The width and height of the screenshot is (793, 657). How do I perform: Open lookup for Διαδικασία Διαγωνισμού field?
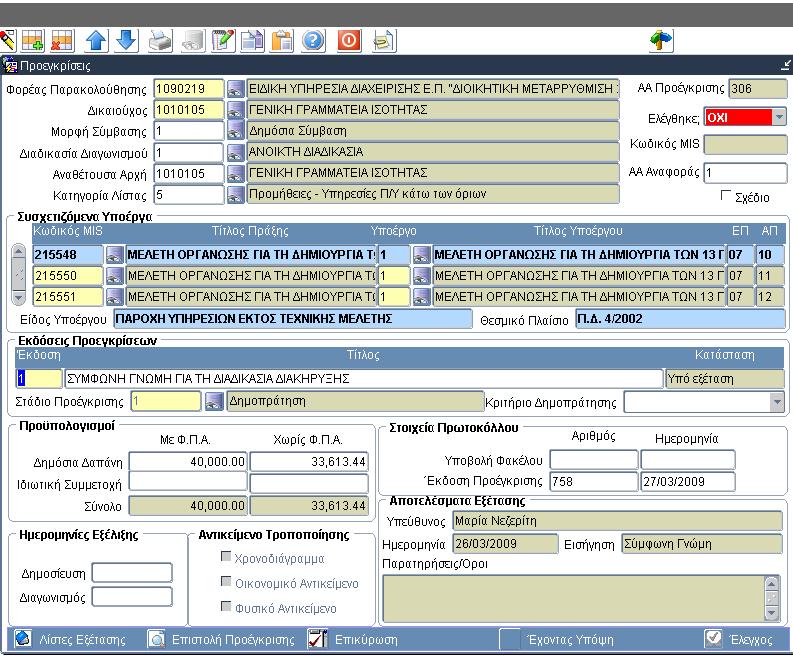pos(235,152)
